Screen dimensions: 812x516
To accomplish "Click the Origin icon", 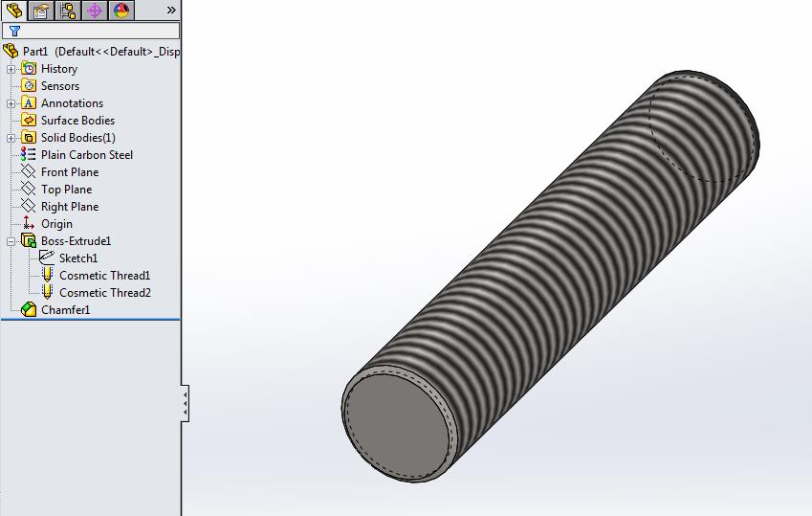I will [x=29, y=223].
